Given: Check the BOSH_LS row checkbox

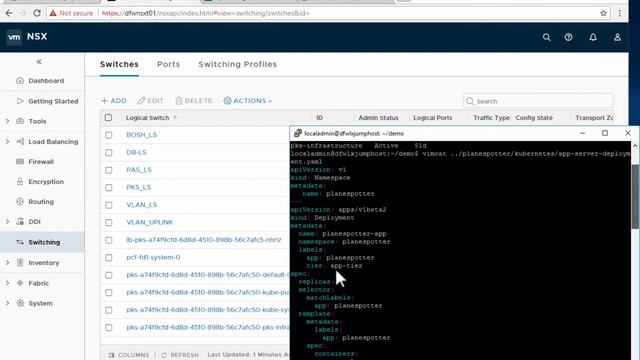Looking at the screenshot, I should click(x=109, y=135).
